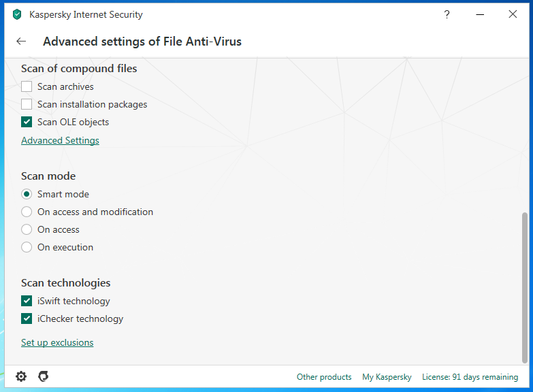Enable Scan installation packages checkbox
Viewport: 533px width, 392px height.
click(27, 104)
